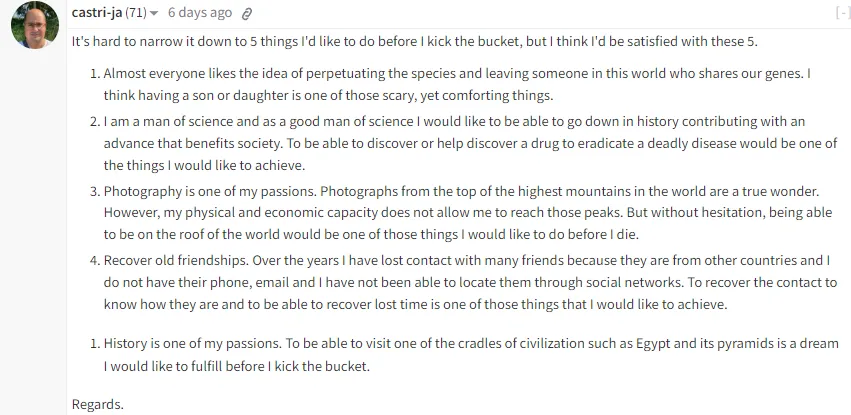Image resolution: width=851 pixels, height=415 pixels.
Task: Click the line "I would like to fulfill before I kick the bucket"
Action: pos(237,366)
